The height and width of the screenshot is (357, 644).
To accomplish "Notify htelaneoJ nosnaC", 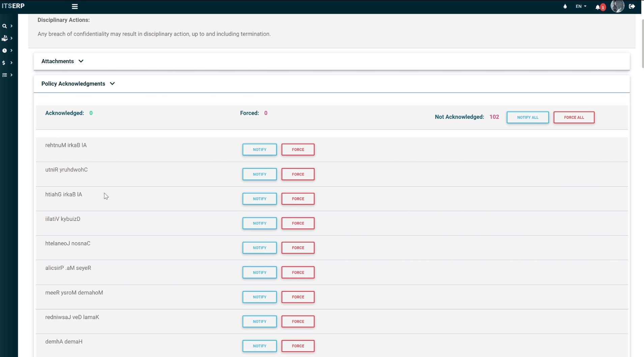I will (x=259, y=248).
